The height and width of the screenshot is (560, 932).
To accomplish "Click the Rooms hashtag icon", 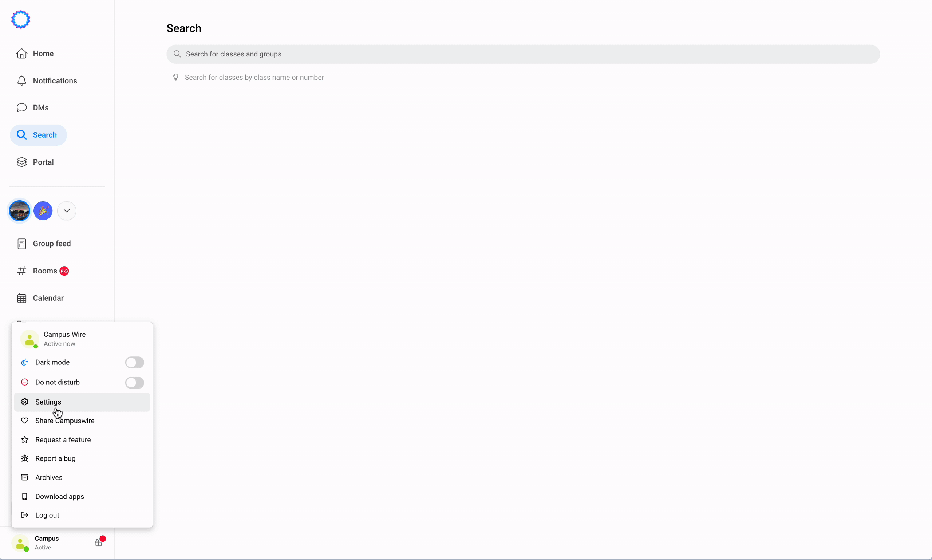I will [x=22, y=270].
